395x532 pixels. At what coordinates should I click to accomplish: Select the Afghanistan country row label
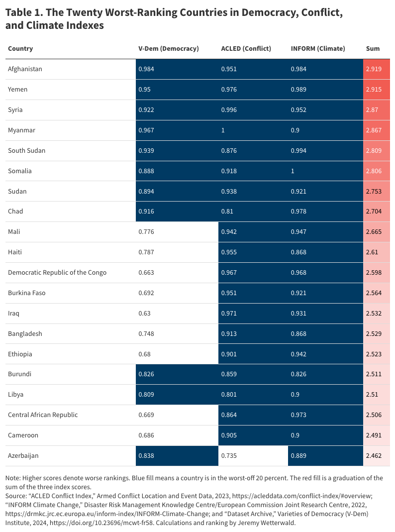tap(25, 69)
